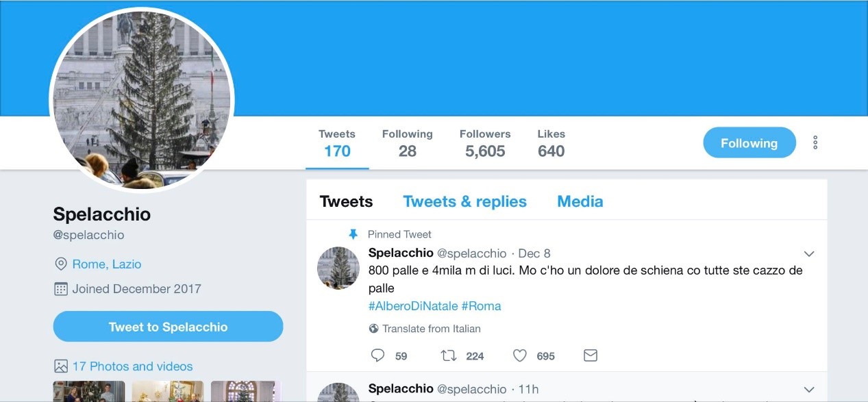Click the reply speech bubble icon
Screen dimensions: 868x402
tap(377, 355)
